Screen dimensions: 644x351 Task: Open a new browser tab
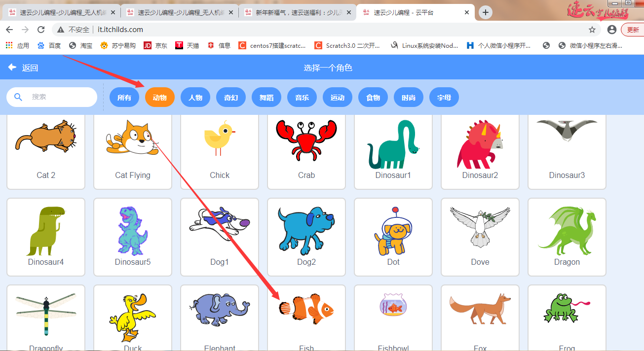click(485, 12)
